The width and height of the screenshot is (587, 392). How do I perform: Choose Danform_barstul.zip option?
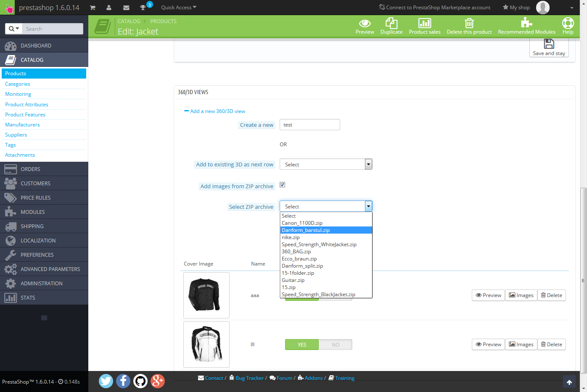click(x=326, y=230)
